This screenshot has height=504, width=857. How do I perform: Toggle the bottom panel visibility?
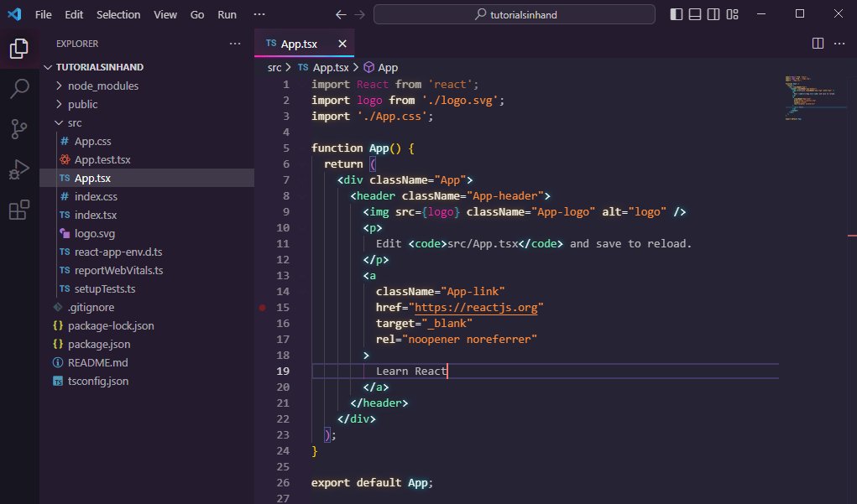[696, 13]
